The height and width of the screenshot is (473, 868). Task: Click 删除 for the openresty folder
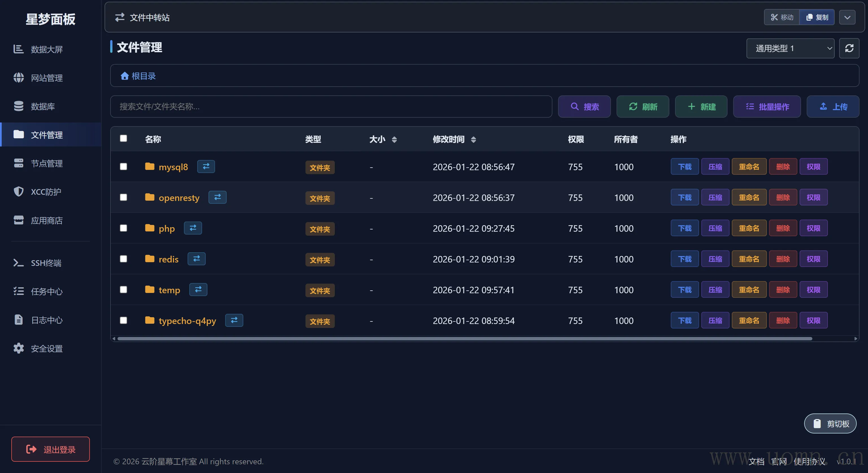pyautogui.click(x=783, y=198)
